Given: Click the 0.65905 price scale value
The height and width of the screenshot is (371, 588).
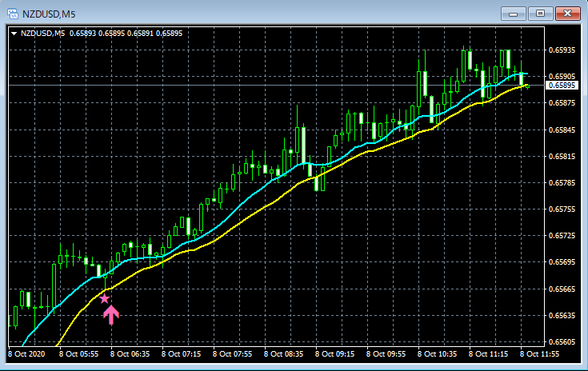Looking at the screenshot, I should coord(562,77).
